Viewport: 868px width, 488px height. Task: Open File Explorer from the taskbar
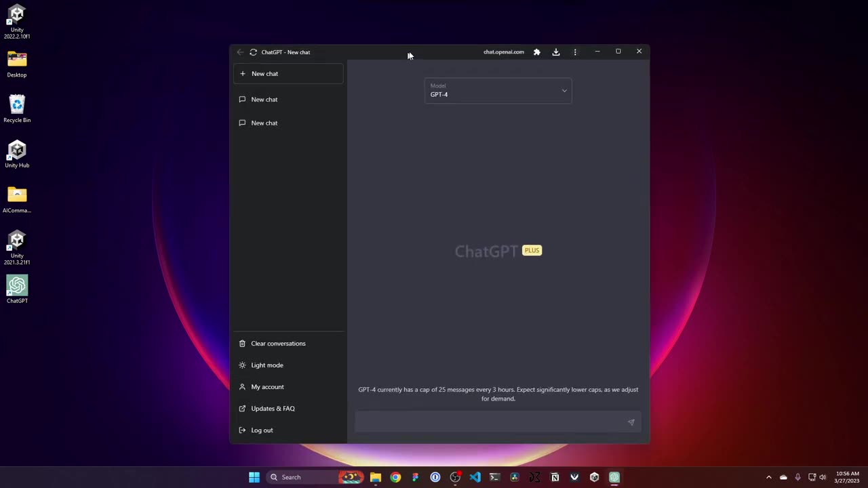click(x=376, y=477)
